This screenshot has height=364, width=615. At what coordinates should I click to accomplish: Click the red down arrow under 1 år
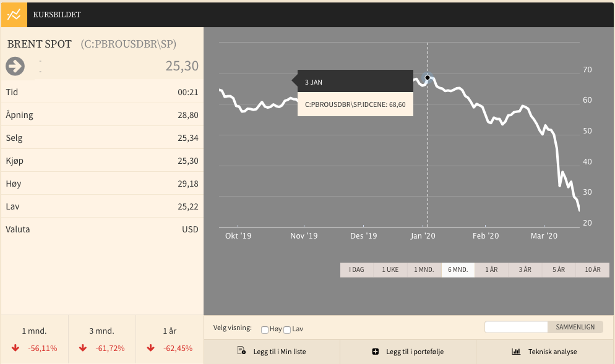point(150,348)
